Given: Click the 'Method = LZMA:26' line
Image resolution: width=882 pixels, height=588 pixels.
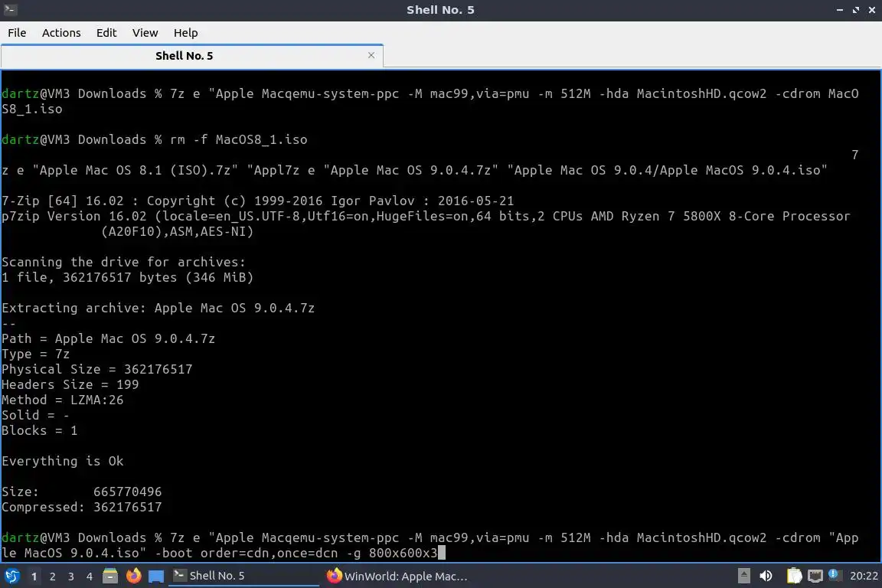Looking at the screenshot, I should 63,400.
